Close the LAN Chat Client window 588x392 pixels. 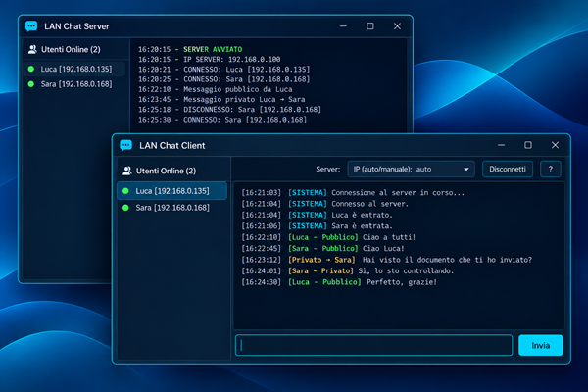coord(555,145)
